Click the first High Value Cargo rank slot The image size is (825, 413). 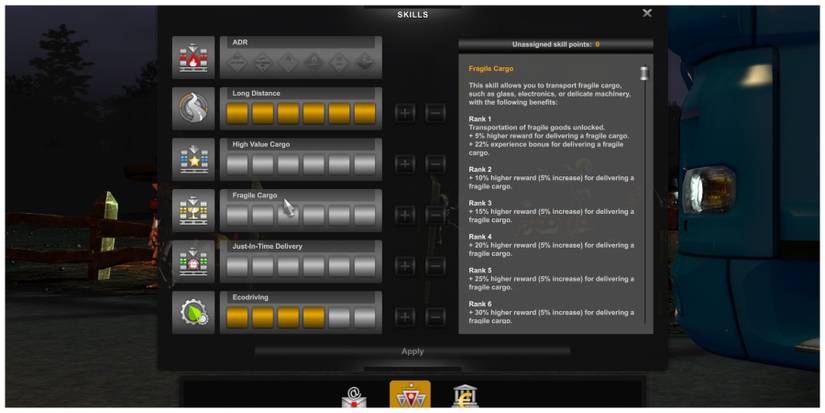pyautogui.click(x=237, y=165)
